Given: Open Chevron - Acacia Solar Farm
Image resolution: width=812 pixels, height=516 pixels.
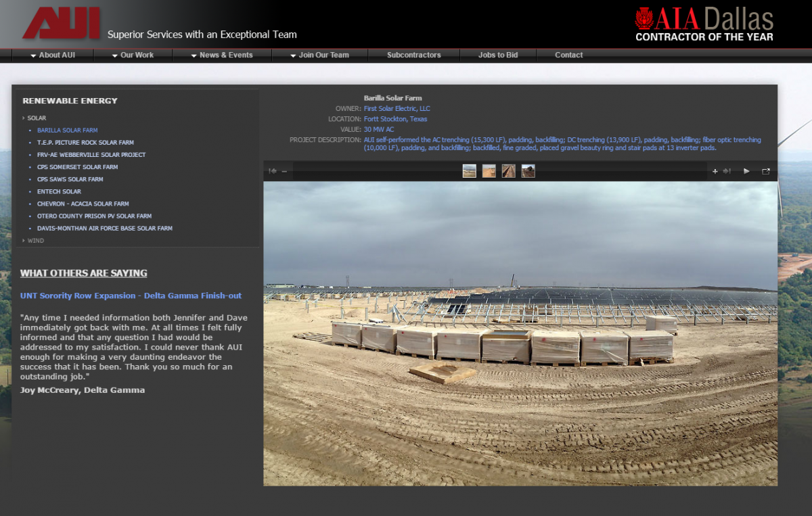Looking at the screenshot, I should [x=83, y=204].
